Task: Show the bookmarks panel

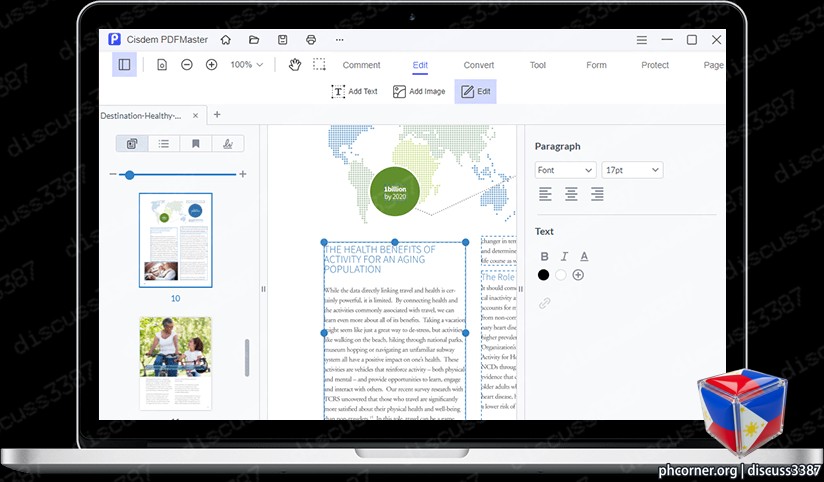Action: pyautogui.click(x=195, y=143)
